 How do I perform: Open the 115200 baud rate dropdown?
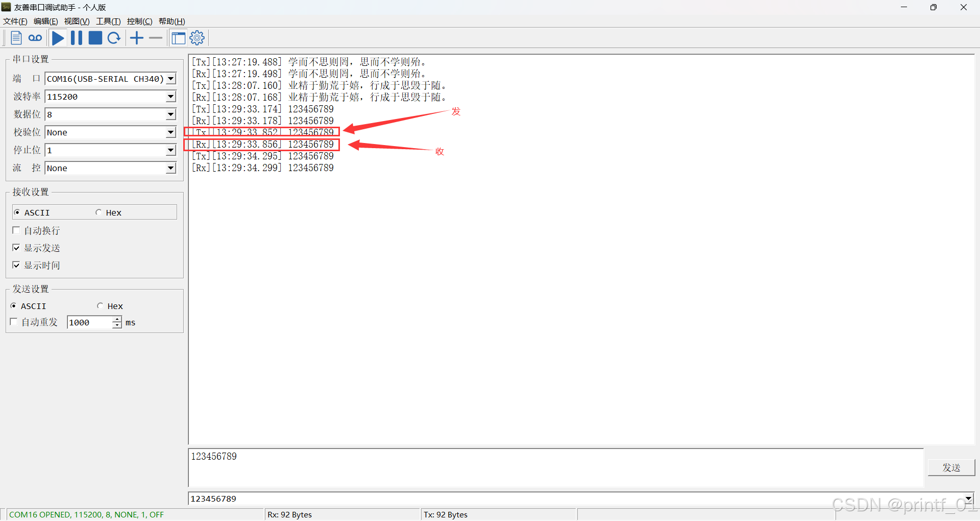171,97
